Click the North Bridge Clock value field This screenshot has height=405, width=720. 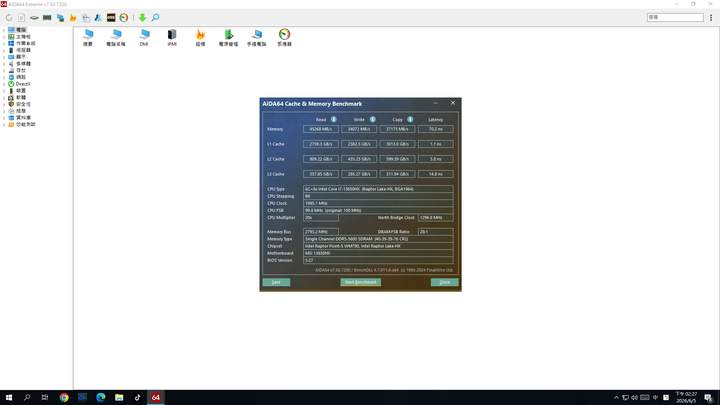pyautogui.click(x=436, y=218)
